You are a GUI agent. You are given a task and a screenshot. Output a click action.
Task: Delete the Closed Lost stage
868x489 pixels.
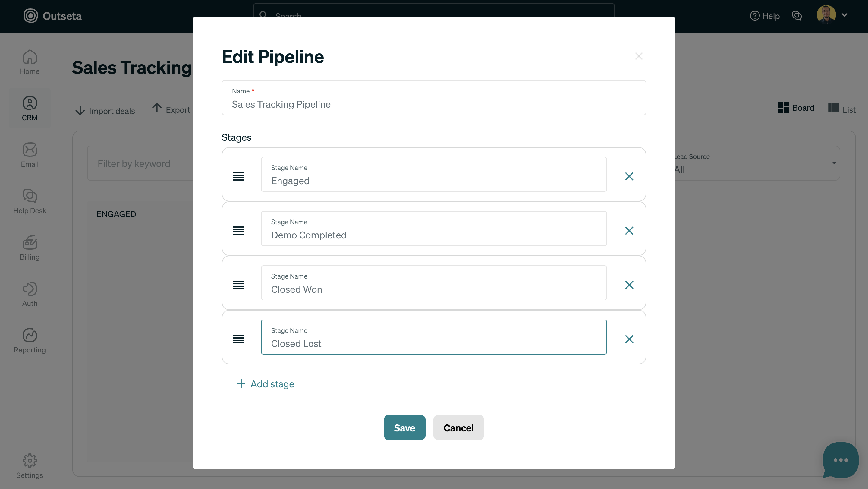(629, 339)
